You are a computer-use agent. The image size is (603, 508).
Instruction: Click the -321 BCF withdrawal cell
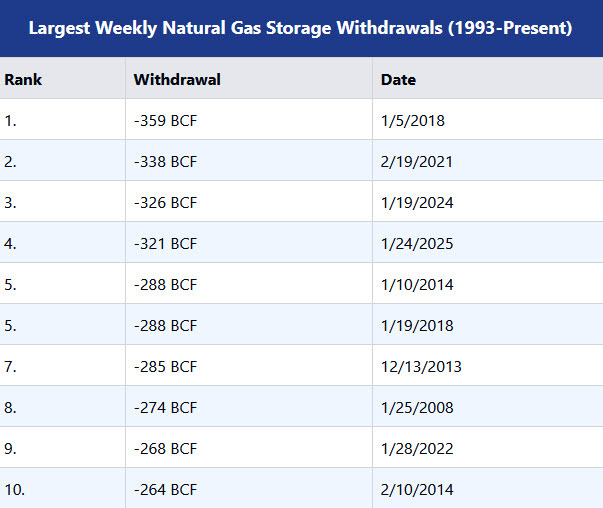pyautogui.click(x=165, y=244)
